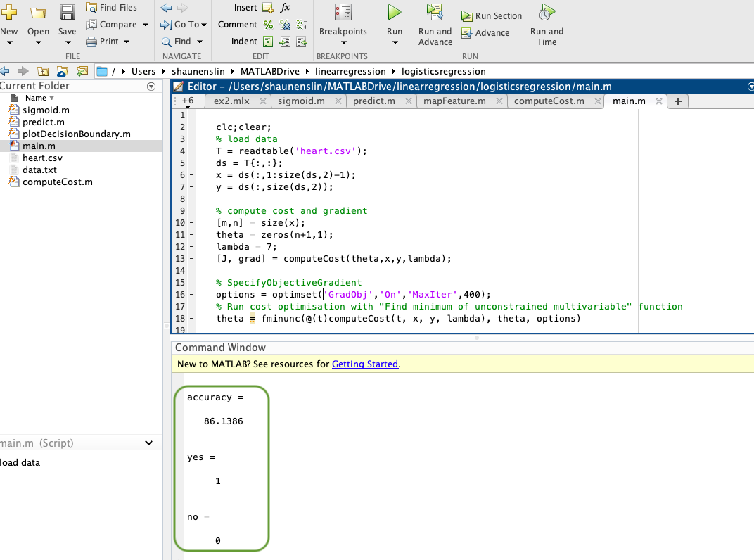Click the uncomment icon
The image size is (754, 560).
(285, 25)
